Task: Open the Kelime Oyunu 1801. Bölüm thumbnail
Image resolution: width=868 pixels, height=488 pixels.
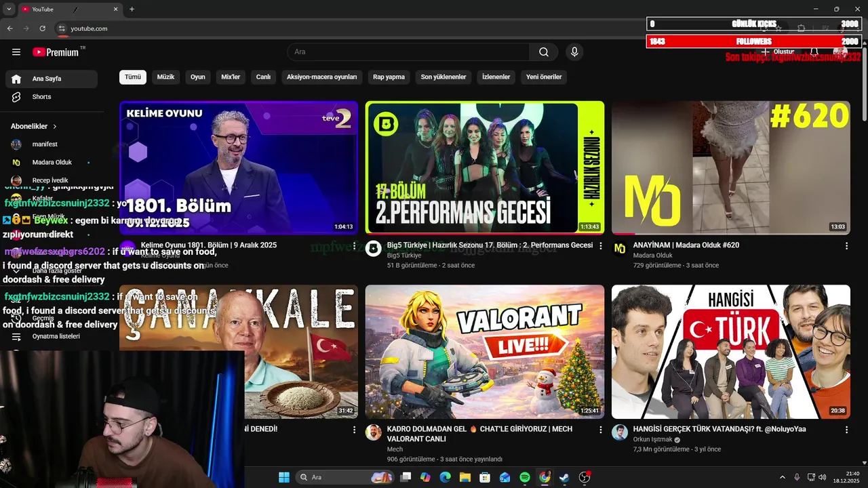Action: coord(239,167)
